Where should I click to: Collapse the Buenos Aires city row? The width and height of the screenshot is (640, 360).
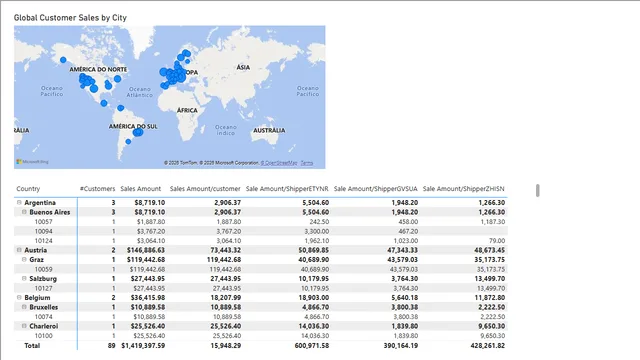pos(24,212)
